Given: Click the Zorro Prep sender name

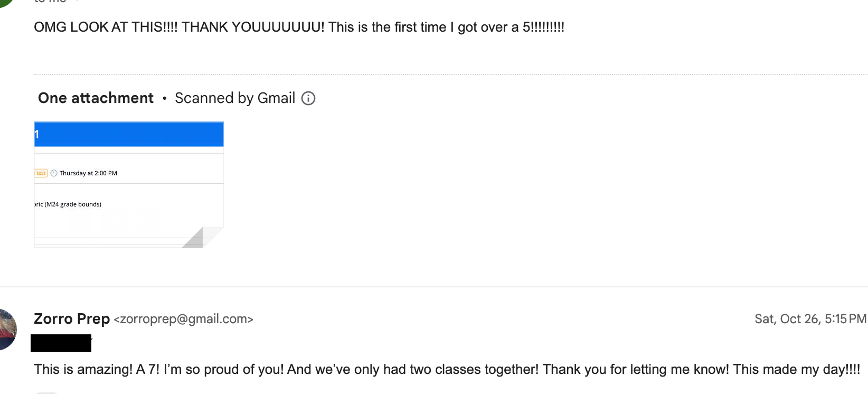Looking at the screenshot, I should tap(72, 319).
